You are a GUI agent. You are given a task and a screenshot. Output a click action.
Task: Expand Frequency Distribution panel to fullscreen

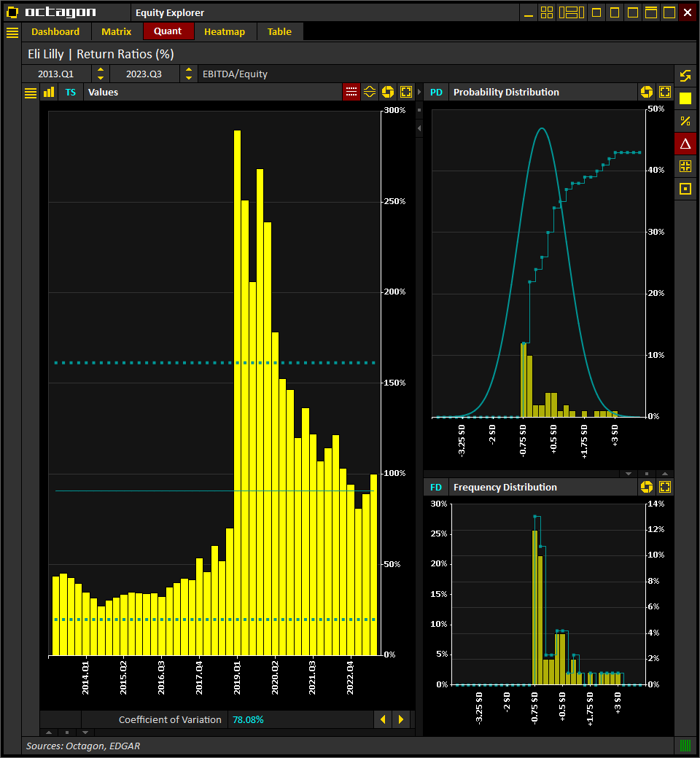[x=665, y=487]
